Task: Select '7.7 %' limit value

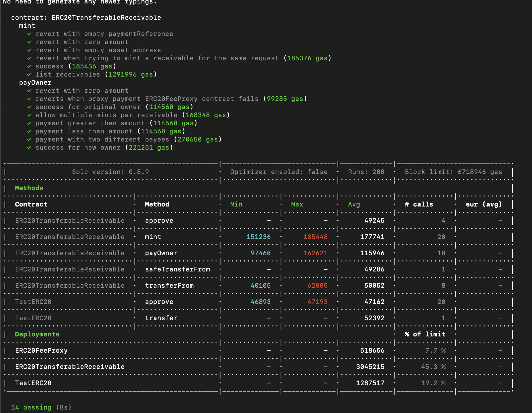Action: click(435, 351)
